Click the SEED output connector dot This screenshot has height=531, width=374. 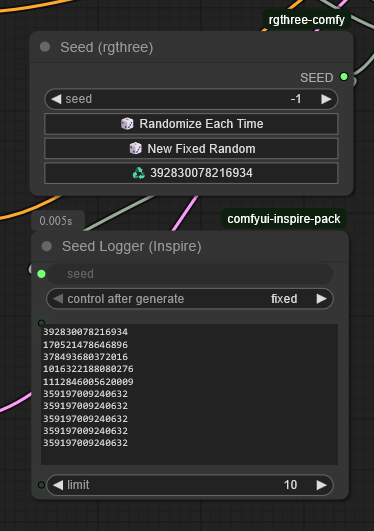pyautogui.click(x=344, y=77)
